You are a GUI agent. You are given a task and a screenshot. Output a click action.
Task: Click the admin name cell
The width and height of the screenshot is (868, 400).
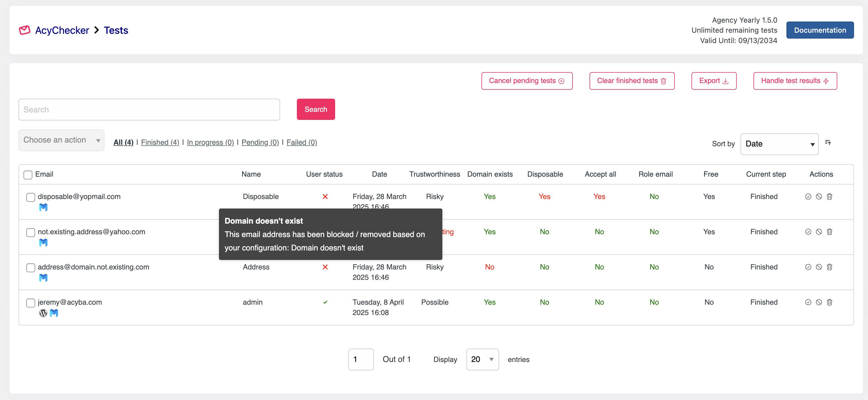click(x=252, y=302)
